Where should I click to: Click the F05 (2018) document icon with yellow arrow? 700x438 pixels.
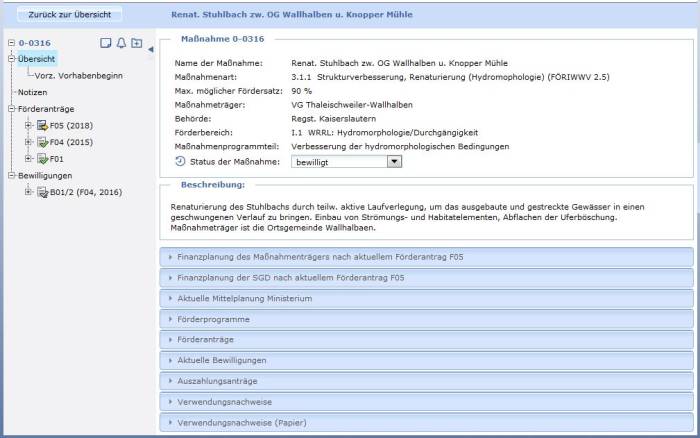pyautogui.click(x=42, y=125)
